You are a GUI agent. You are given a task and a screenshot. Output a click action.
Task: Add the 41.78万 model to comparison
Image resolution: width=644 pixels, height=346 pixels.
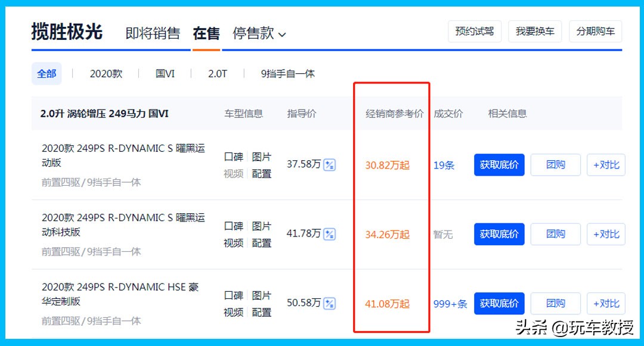[x=606, y=234]
